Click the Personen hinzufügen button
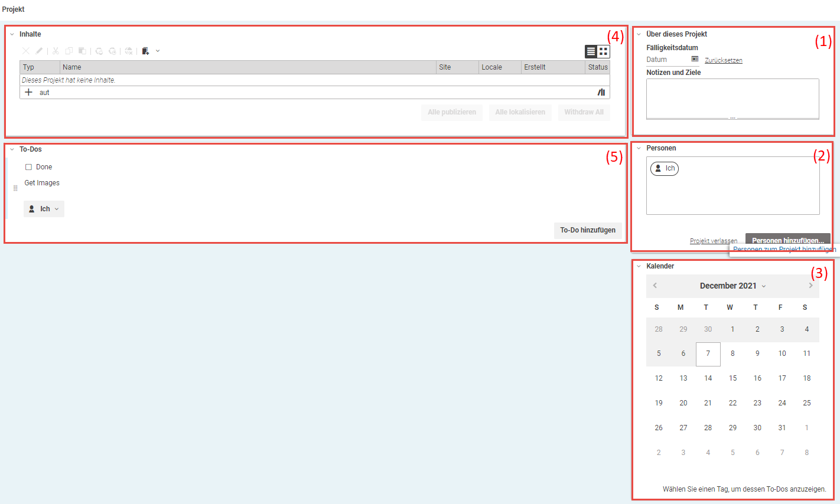The height and width of the screenshot is (504, 840). (787, 239)
